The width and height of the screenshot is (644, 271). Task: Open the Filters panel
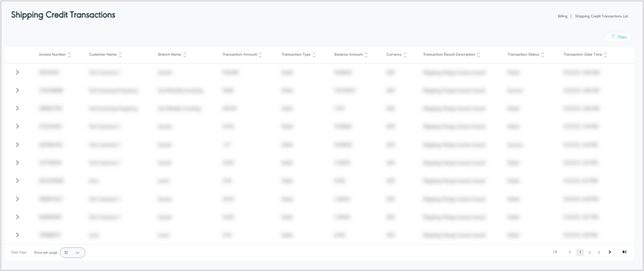(x=618, y=37)
